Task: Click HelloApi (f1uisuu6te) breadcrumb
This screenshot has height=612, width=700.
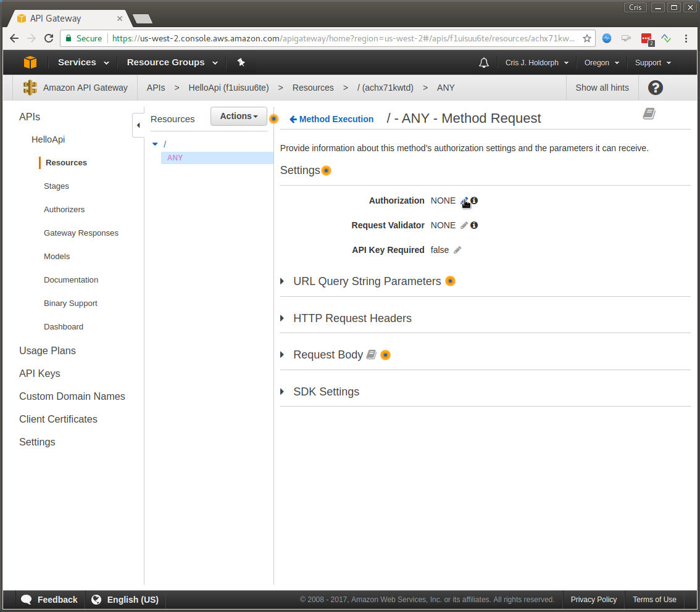Action: pyautogui.click(x=228, y=88)
